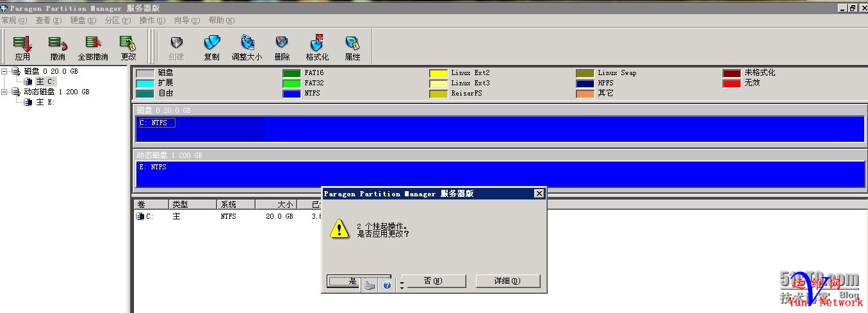Screen dimensions: 868x313
Task: Click the HPFS navy legend swatch
Action: [x=585, y=83]
